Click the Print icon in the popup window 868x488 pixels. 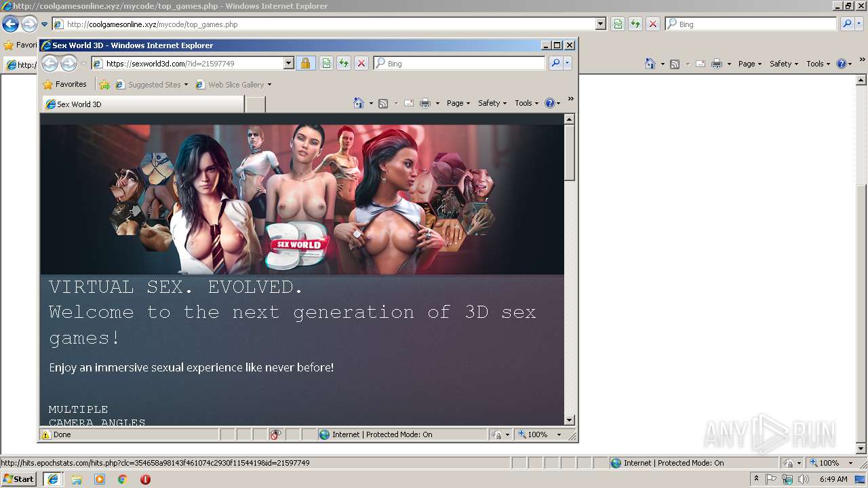pyautogui.click(x=425, y=103)
